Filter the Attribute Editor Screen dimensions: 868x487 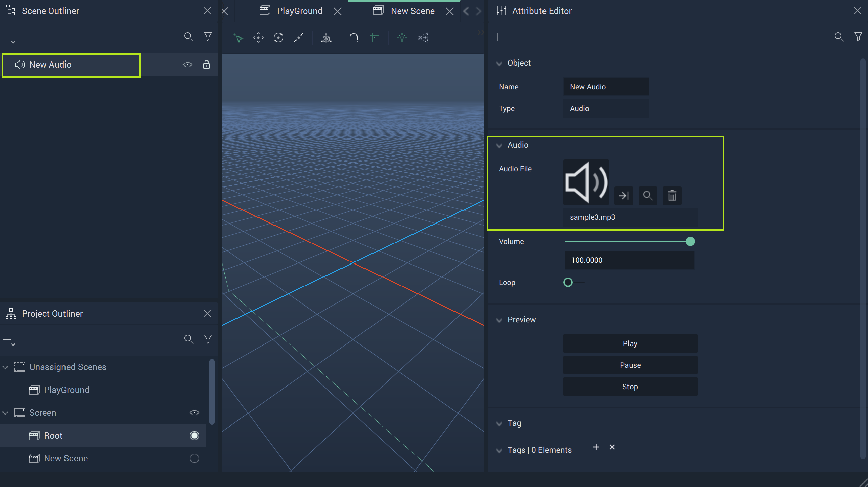(858, 37)
